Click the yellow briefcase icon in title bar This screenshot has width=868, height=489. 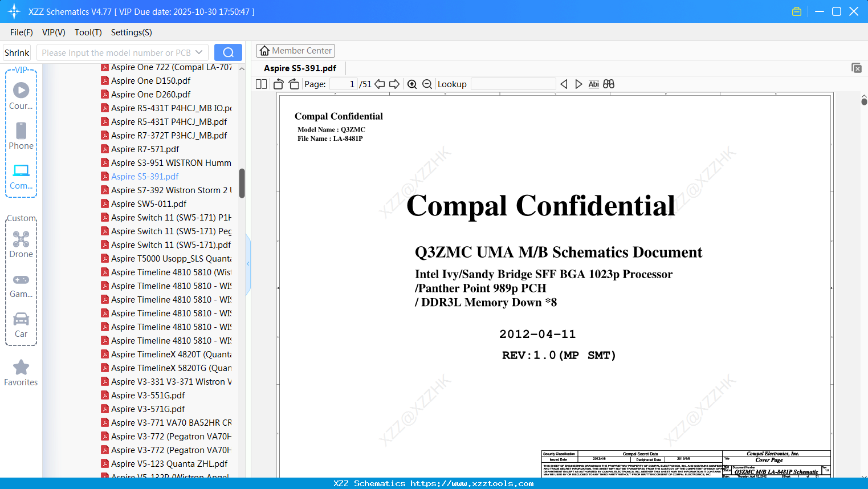[797, 11]
